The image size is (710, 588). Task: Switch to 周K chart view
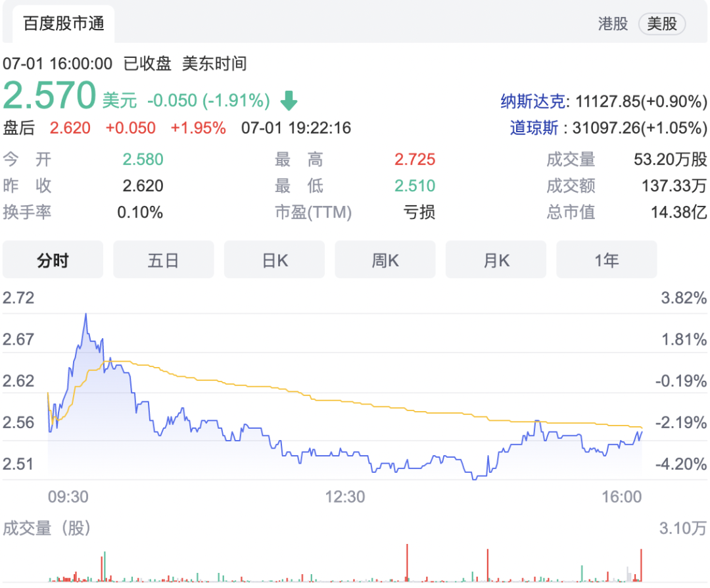pos(385,260)
